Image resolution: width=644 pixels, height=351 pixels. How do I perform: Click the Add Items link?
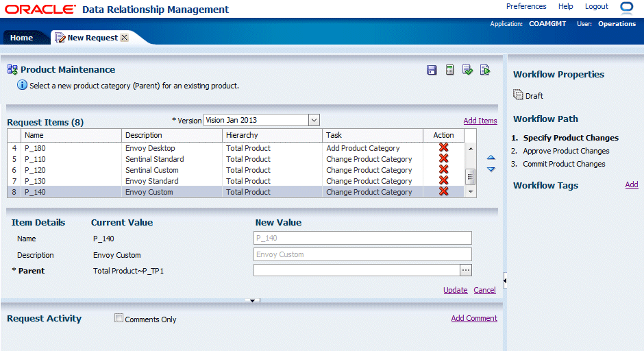(480, 121)
